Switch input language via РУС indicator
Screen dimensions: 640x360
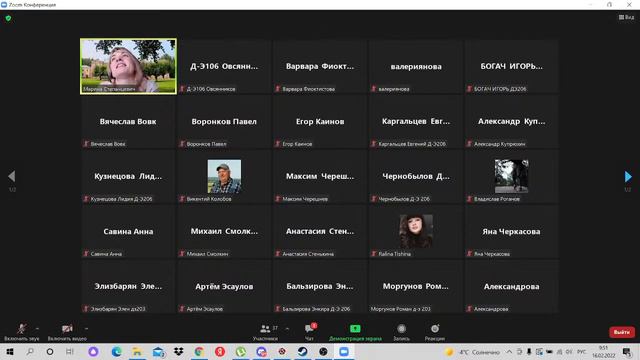582,351
